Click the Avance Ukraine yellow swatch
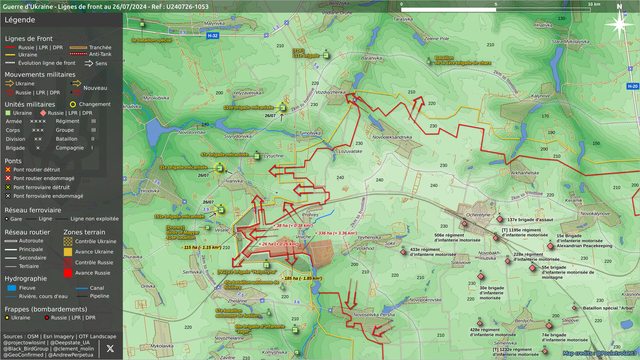Viewport: 640px width, 360px height. click(68, 252)
